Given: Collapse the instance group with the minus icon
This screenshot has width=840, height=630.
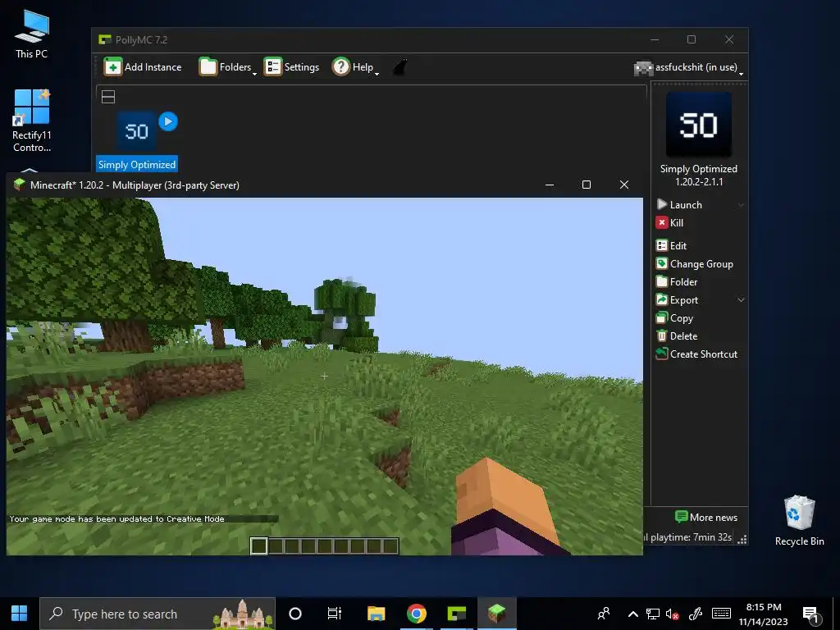Looking at the screenshot, I should (x=108, y=97).
